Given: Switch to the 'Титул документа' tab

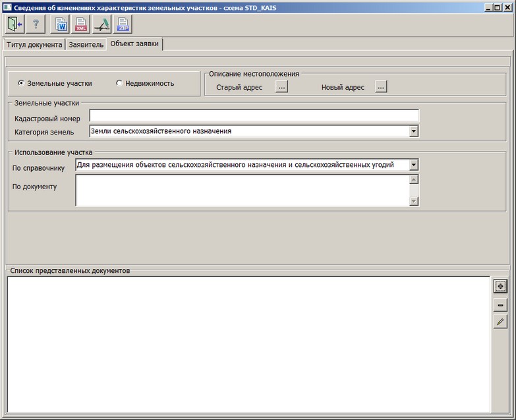Looking at the screenshot, I should [x=34, y=45].
